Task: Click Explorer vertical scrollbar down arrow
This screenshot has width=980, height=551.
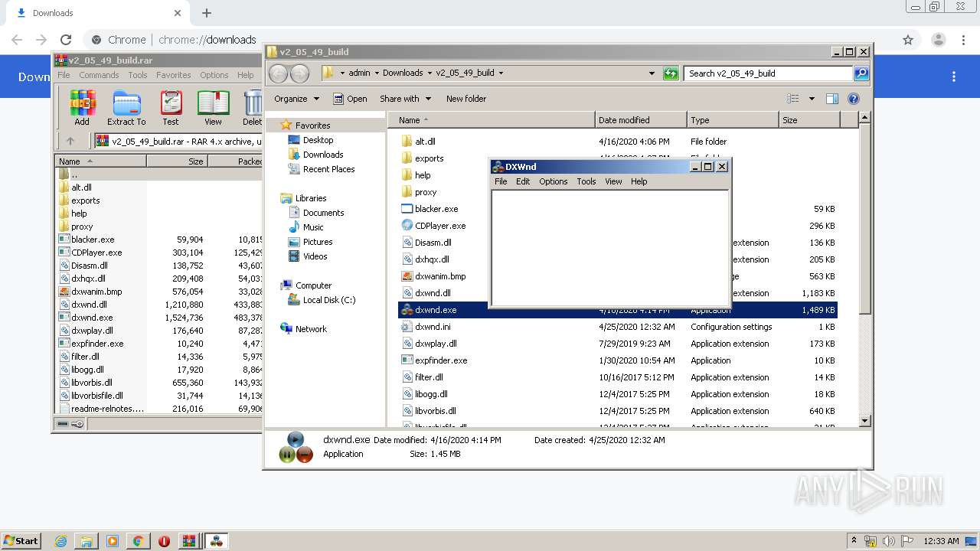Action: coord(864,421)
